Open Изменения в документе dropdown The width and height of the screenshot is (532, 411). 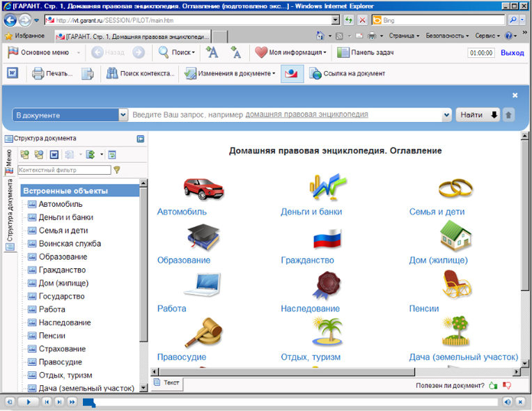tap(230, 73)
